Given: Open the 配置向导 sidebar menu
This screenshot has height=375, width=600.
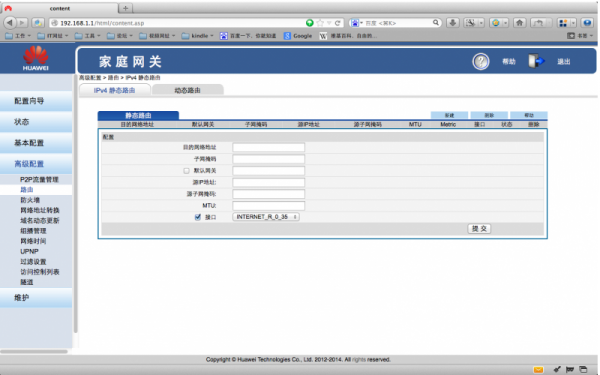Looking at the screenshot, I should 36,101.
